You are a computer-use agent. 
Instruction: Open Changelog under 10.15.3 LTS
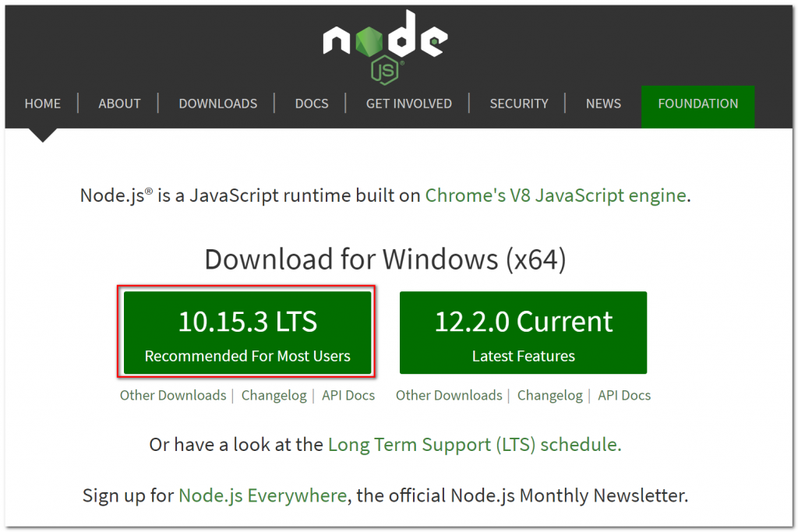click(274, 395)
